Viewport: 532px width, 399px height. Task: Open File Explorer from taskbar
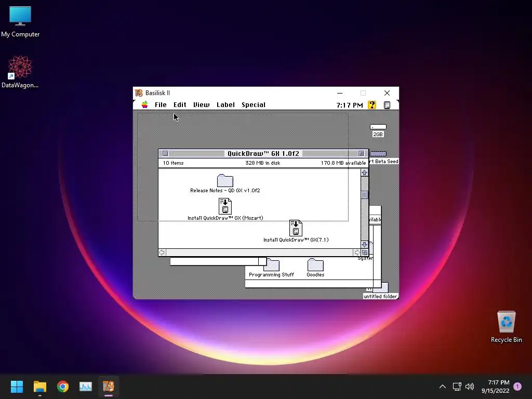click(39, 387)
